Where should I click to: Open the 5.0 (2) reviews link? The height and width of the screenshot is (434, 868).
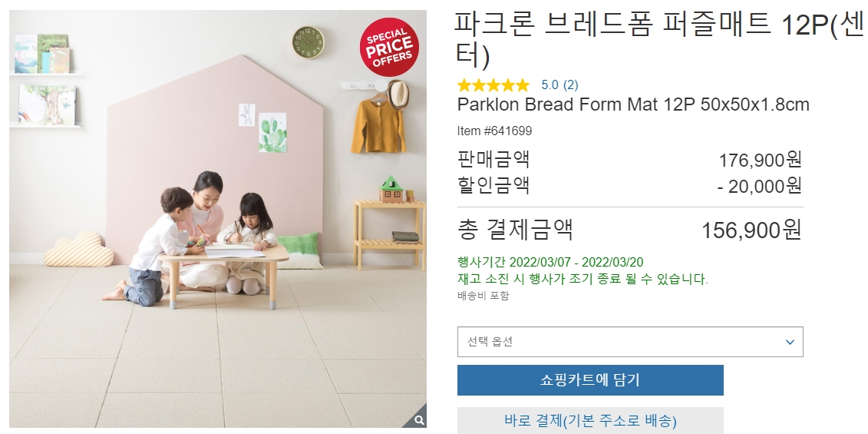(559, 84)
